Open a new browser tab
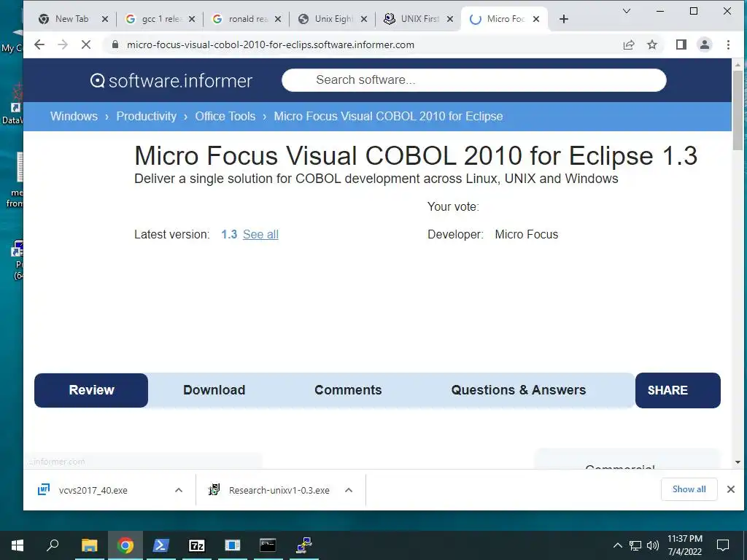The width and height of the screenshot is (747, 560). point(564,19)
